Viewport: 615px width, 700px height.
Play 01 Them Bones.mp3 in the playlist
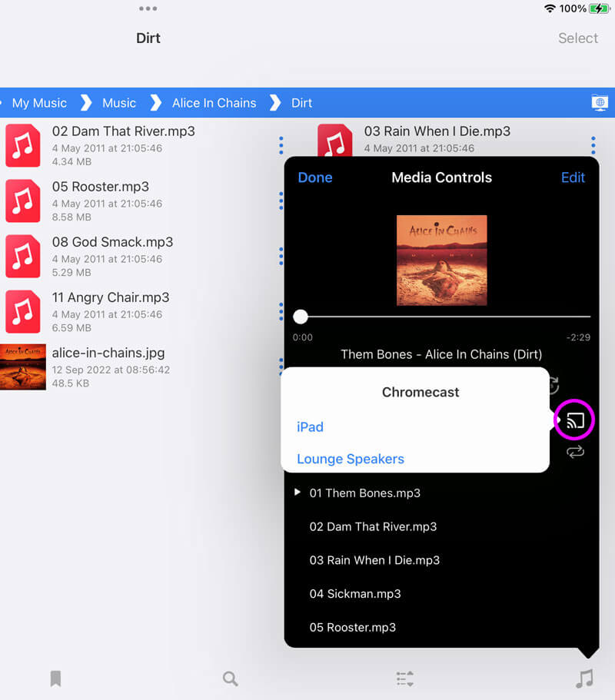pyautogui.click(x=365, y=493)
